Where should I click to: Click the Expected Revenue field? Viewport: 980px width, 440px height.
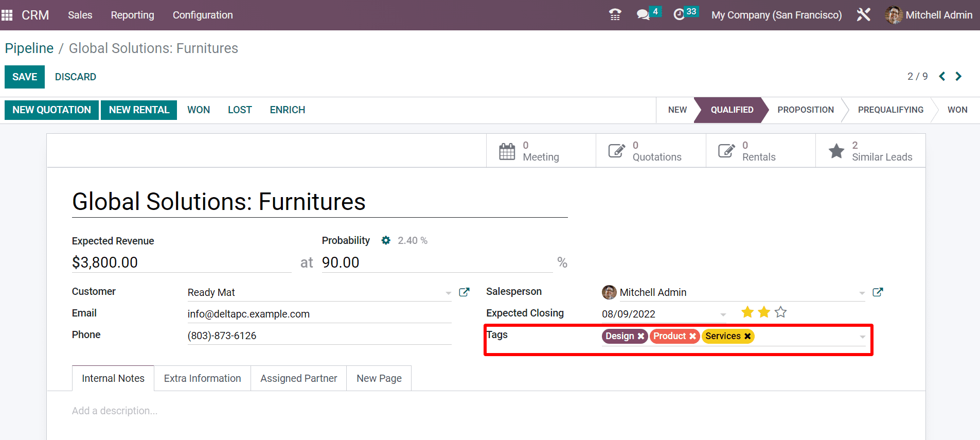tap(180, 262)
